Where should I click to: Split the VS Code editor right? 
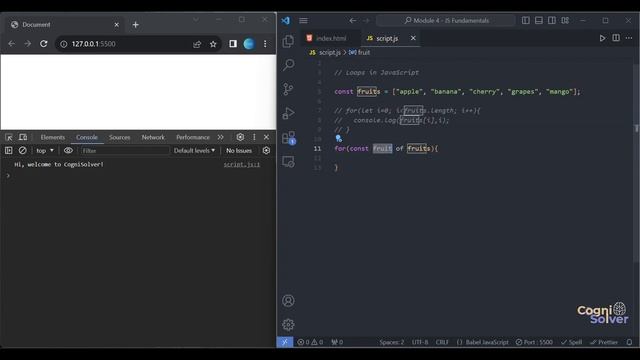616,38
